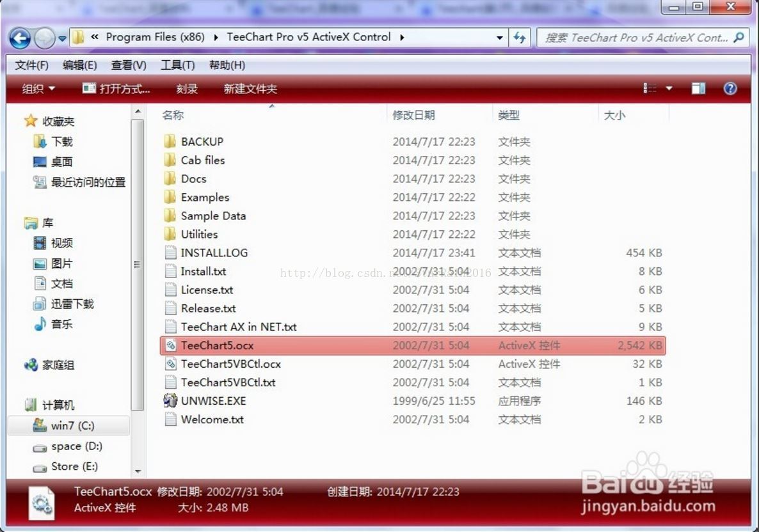Viewport: 759px width, 532px height.
Task: Open the 查看(V) menu
Action: tap(129, 65)
